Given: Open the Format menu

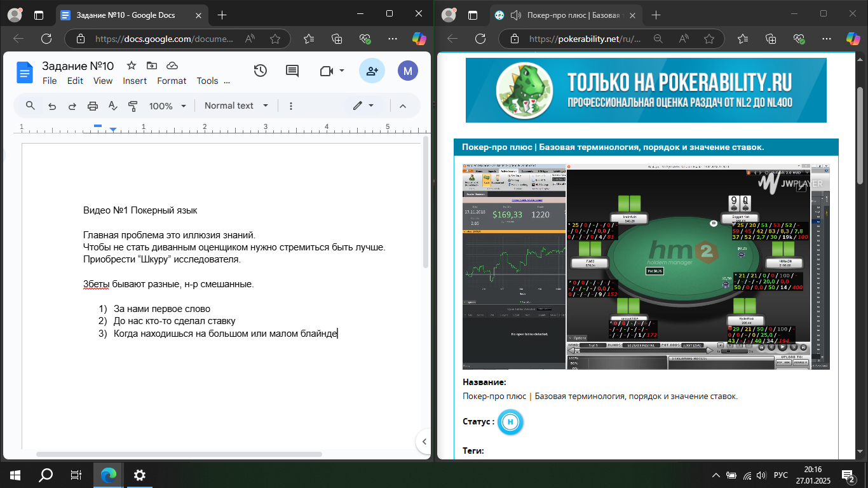Looking at the screenshot, I should [172, 81].
